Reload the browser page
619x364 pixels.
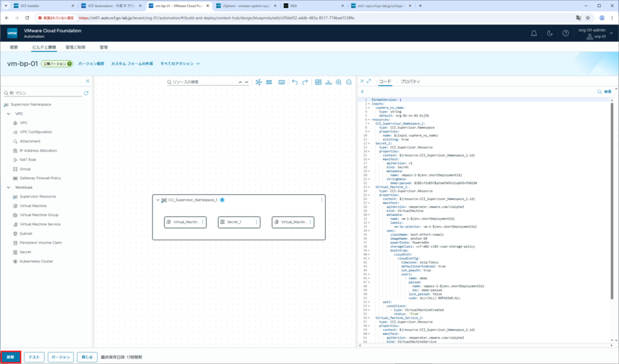click(x=27, y=18)
